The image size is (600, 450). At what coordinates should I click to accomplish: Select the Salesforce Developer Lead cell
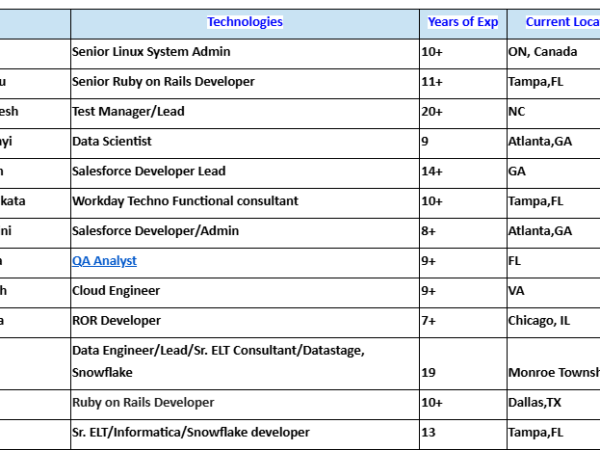point(245,173)
